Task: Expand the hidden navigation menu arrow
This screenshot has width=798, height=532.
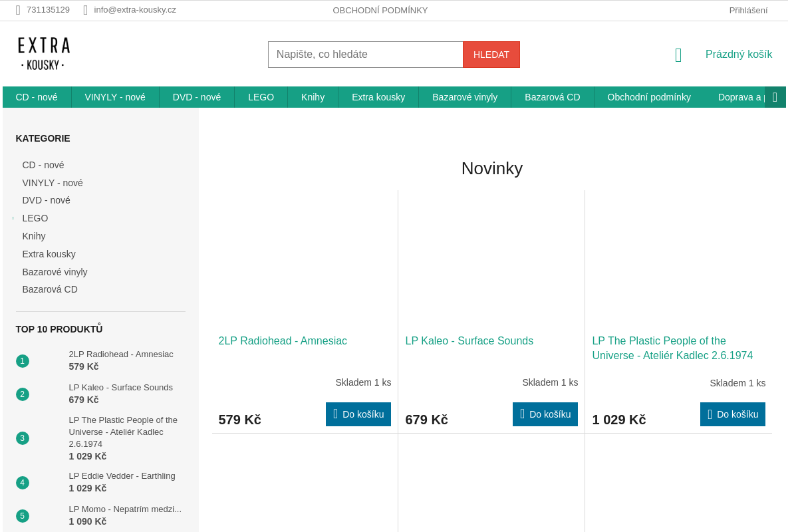Action: (775, 97)
